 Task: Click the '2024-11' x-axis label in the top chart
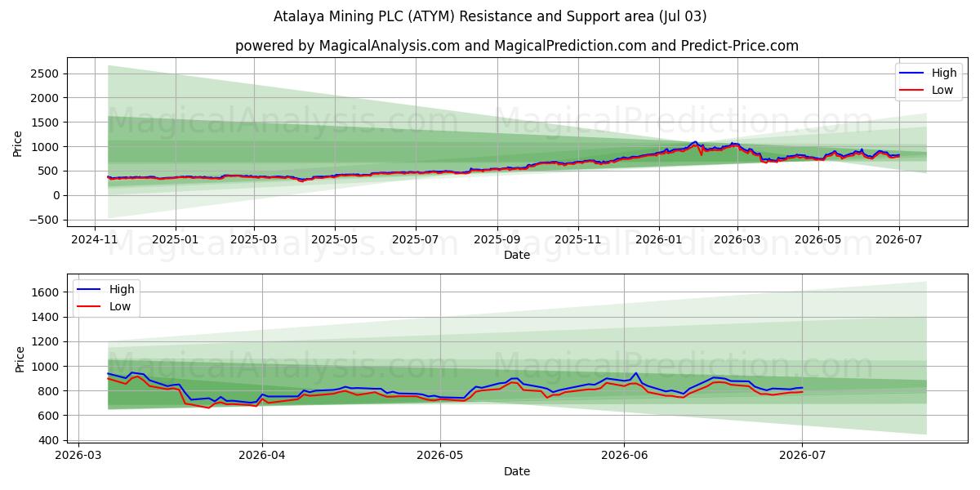pos(95,240)
